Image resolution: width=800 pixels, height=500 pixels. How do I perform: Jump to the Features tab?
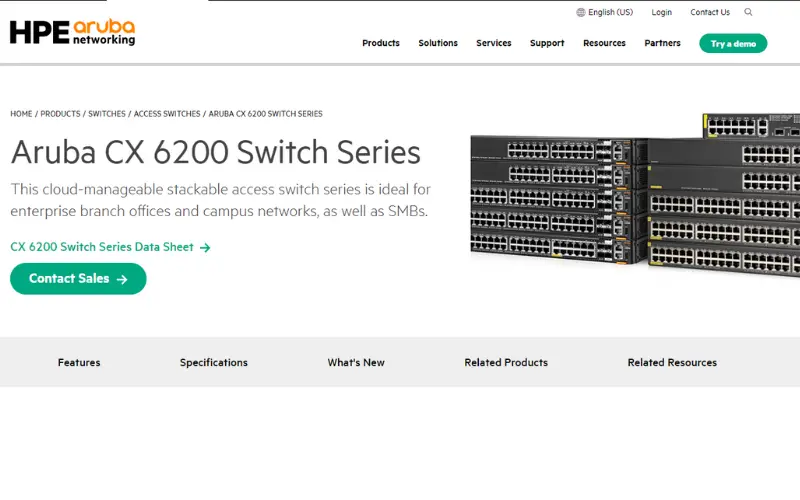[79, 362]
